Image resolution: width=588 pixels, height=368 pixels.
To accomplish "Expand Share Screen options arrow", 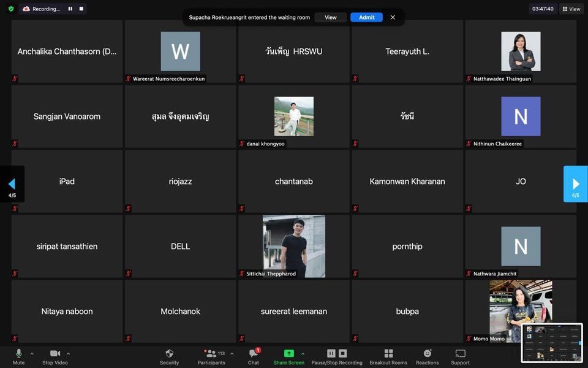I will (303, 353).
